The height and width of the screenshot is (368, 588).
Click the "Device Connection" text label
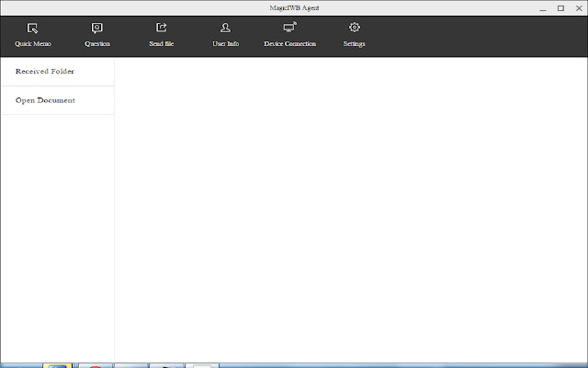289,44
